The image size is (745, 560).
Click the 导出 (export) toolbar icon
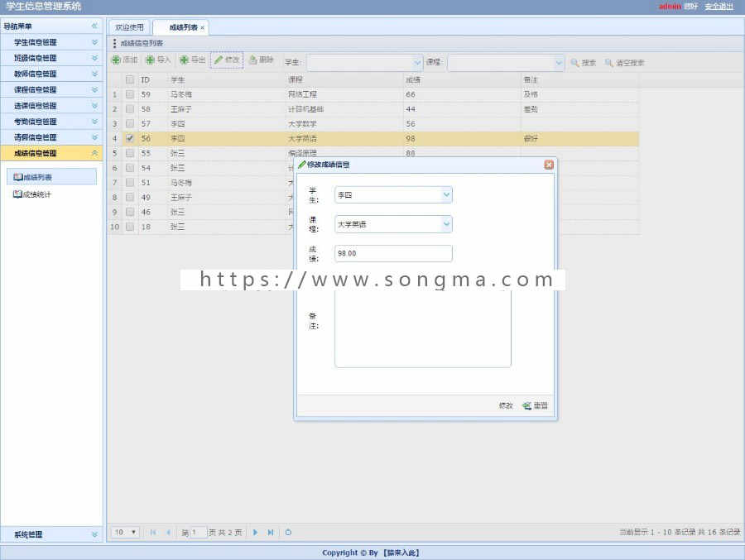pos(185,60)
